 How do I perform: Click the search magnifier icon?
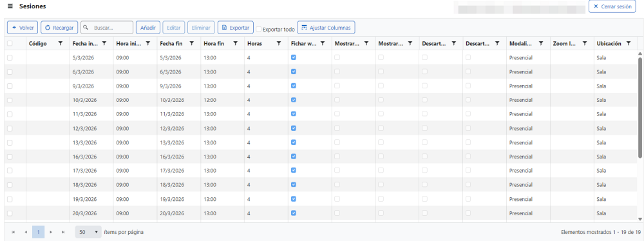pyautogui.click(x=86, y=28)
